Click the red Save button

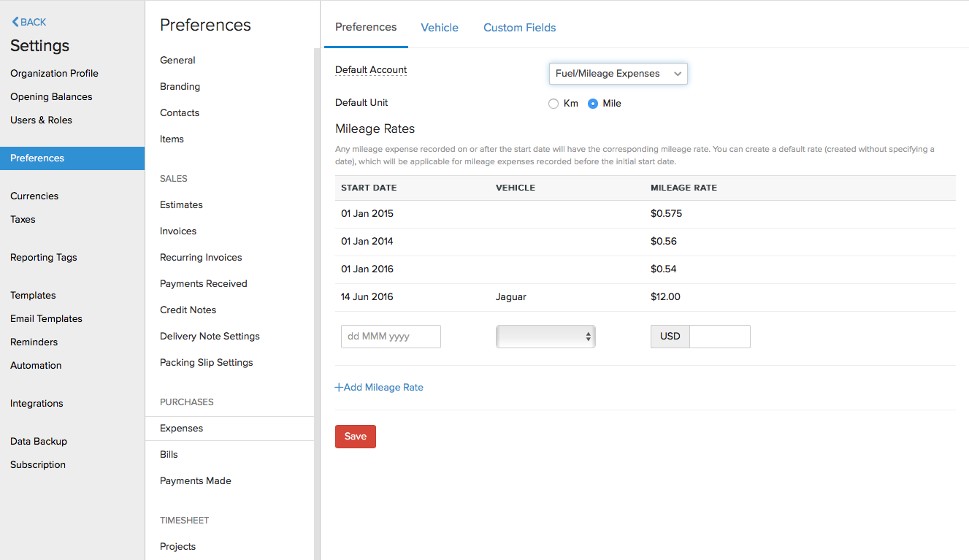point(355,437)
